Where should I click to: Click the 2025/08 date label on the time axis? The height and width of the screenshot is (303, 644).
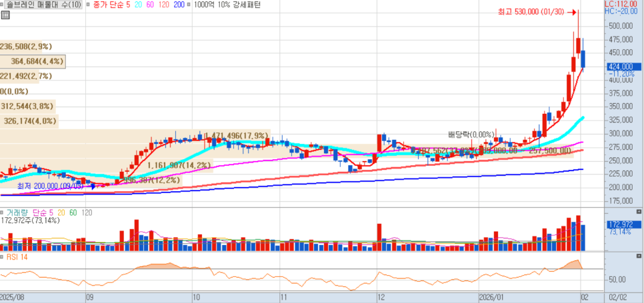[x=13, y=296]
